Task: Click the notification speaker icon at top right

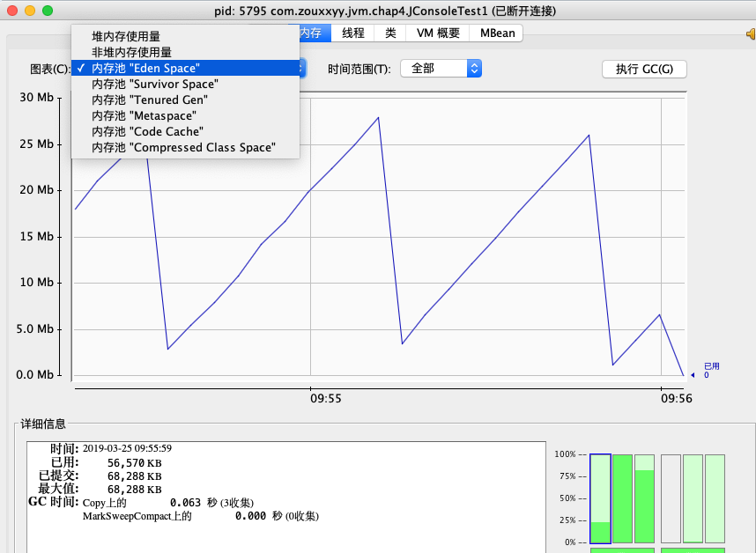Action: (x=750, y=33)
